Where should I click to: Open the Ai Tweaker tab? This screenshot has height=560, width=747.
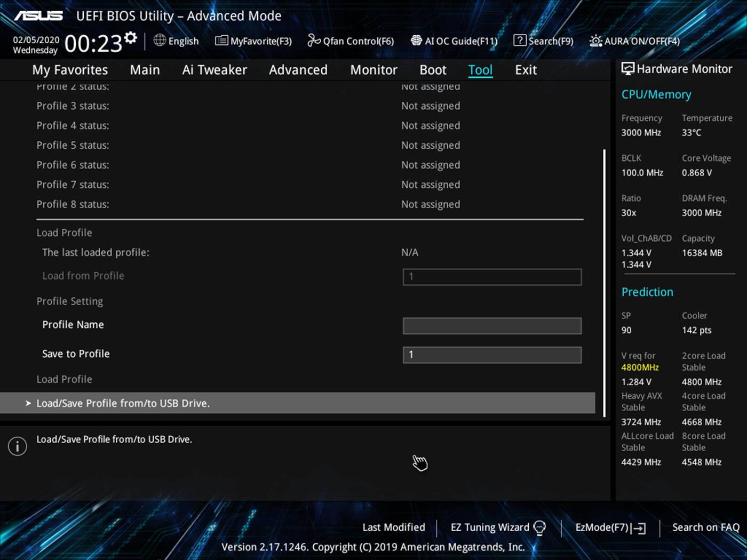214,69
